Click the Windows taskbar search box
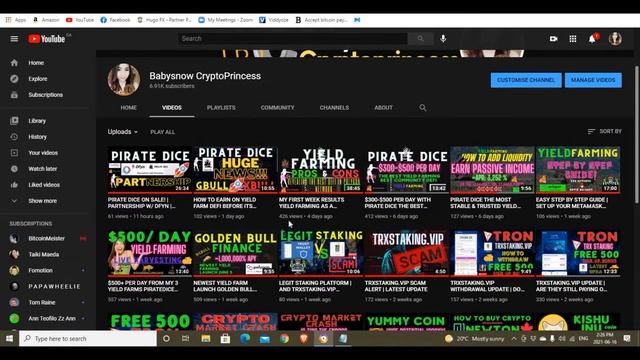This screenshot has height=360, width=640. (88, 338)
